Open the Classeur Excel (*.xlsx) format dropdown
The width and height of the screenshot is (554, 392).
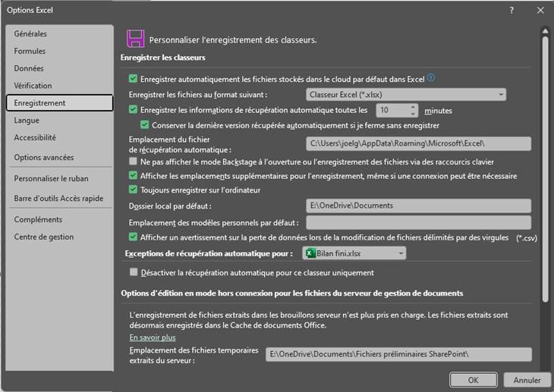405,95
